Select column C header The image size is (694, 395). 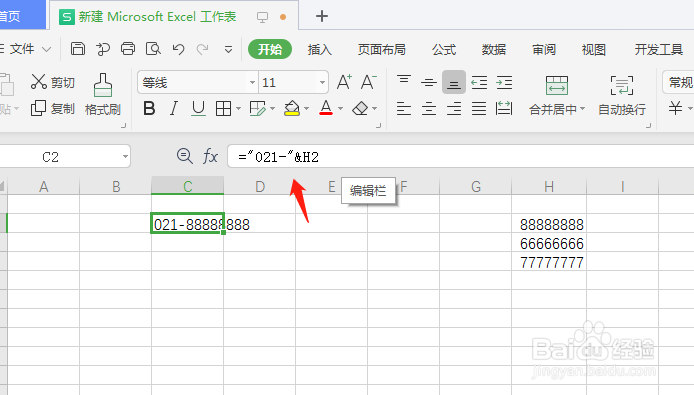tap(188, 186)
